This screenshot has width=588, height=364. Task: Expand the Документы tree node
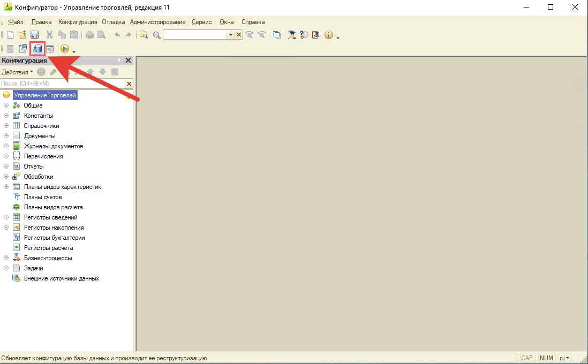coord(6,136)
